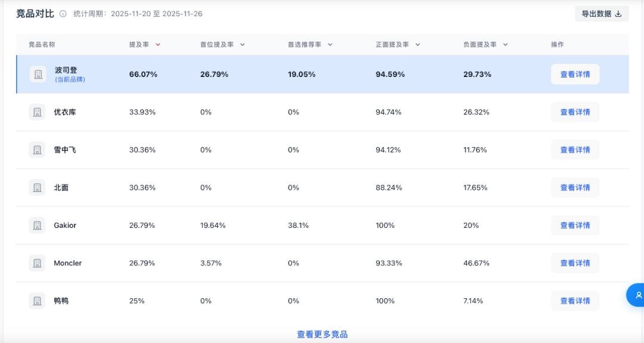
Task: Click Moncler's 46.67% negative rate
Action: 476,263
